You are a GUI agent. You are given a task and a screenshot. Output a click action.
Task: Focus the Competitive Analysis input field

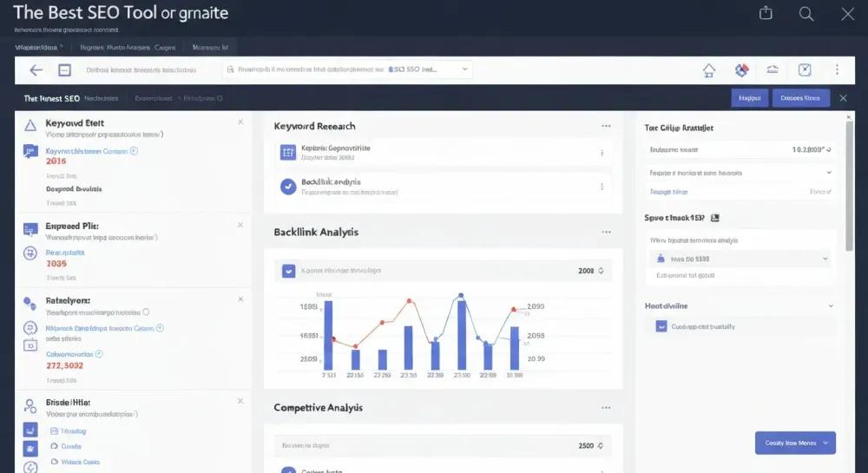coord(443,446)
